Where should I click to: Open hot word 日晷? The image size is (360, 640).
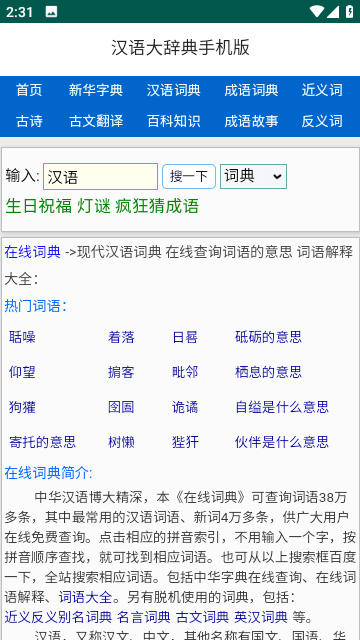point(185,337)
